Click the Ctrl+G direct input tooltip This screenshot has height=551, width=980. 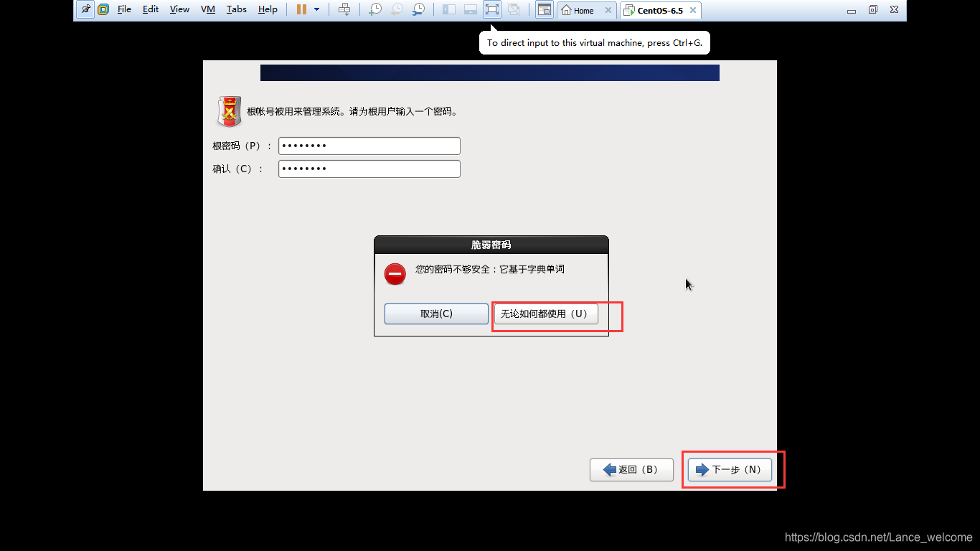point(595,42)
